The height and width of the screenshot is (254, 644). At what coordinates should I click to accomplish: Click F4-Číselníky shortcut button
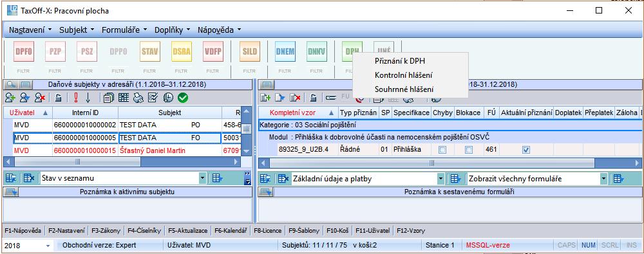(x=144, y=231)
